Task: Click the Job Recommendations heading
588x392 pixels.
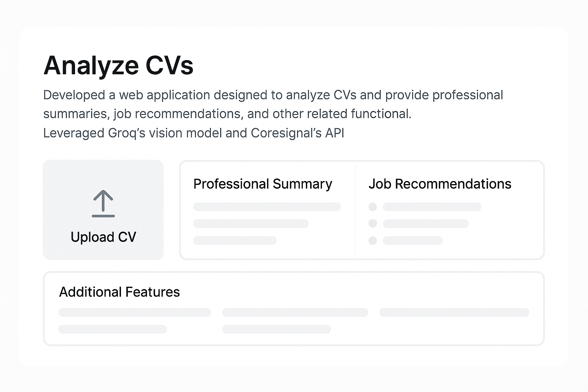Action: (x=440, y=184)
